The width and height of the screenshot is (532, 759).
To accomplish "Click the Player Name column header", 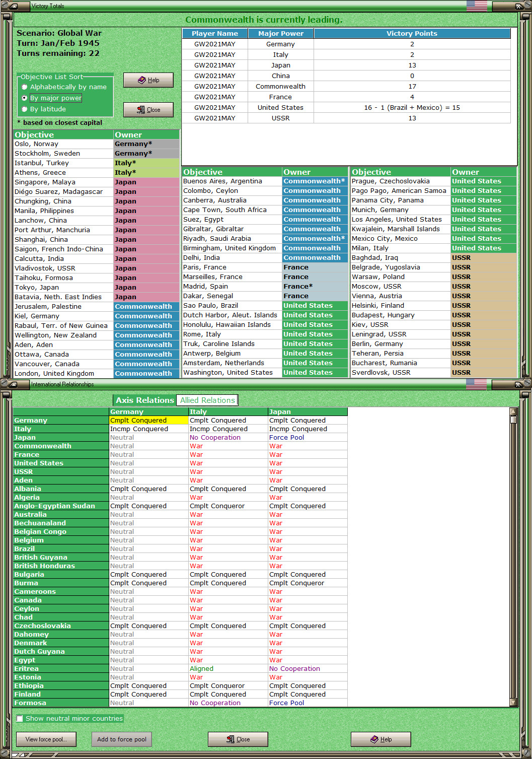I will [215, 33].
